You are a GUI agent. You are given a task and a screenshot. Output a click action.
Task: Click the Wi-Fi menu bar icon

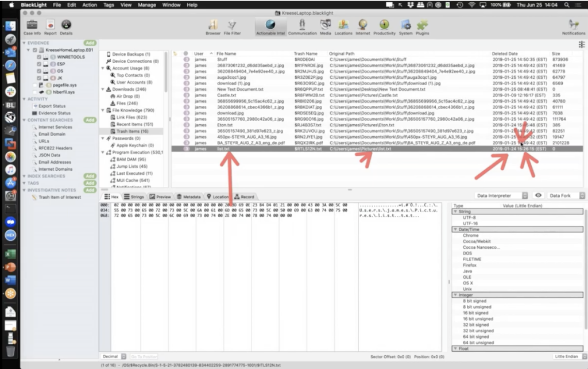pyautogui.click(x=472, y=5)
